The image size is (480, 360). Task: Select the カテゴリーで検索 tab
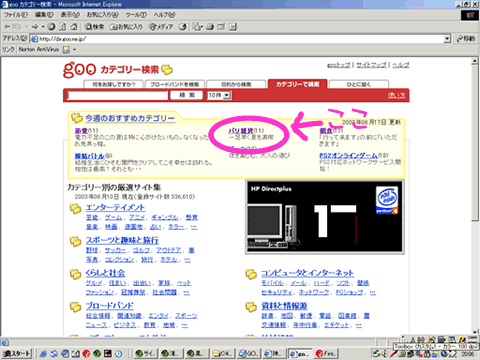point(297,84)
